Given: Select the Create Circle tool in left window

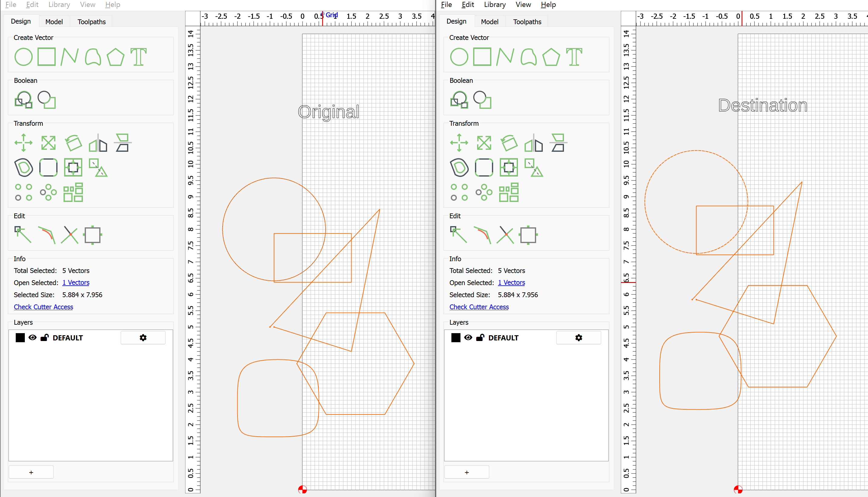Looking at the screenshot, I should pos(23,57).
